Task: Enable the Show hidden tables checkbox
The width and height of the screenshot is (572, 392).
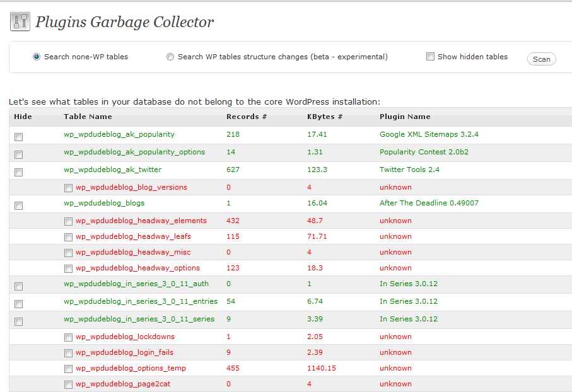Action: tap(431, 57)
